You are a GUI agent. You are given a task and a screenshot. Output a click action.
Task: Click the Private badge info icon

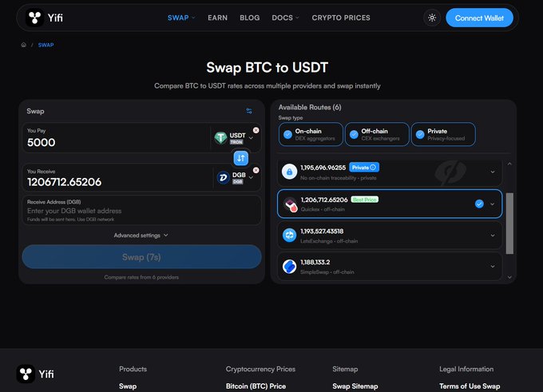[373, 167]
